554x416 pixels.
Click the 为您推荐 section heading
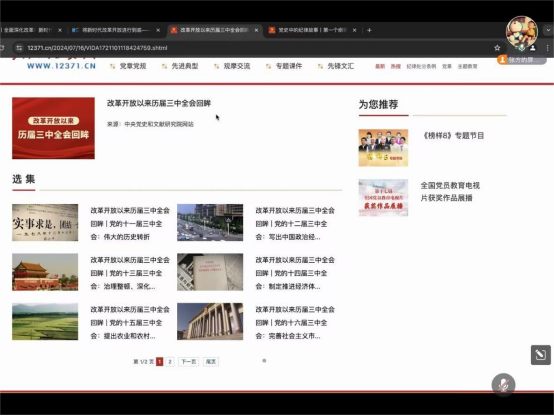(x=378, y=105)
